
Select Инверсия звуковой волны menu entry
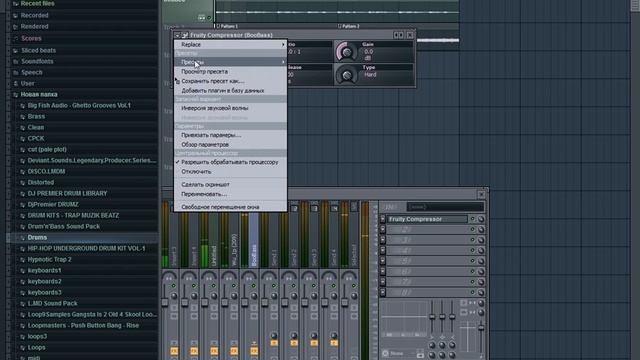[x=230, y=108]
